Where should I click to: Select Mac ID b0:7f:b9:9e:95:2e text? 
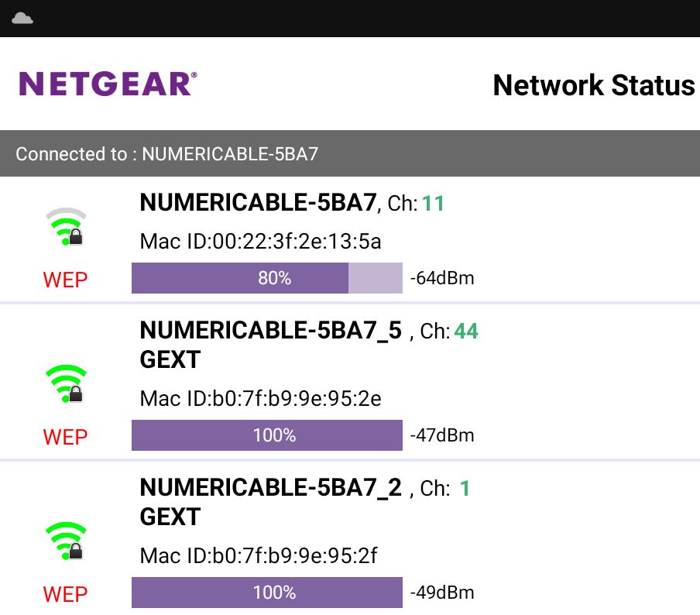pyautogui.click(x=261, y=398)
